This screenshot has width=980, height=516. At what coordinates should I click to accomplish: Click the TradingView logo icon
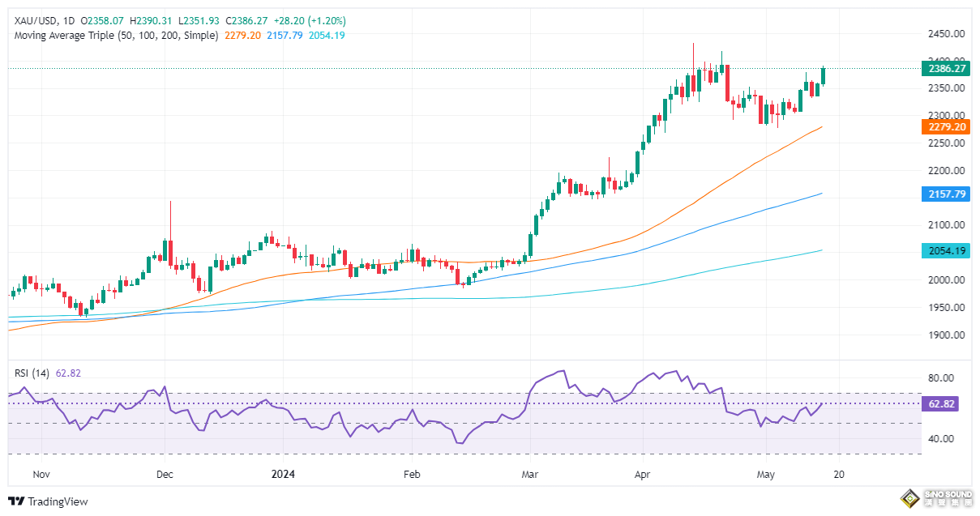tap(15, 501)
